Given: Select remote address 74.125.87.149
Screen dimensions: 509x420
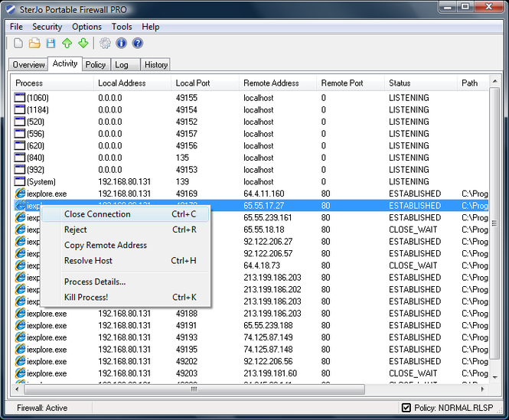Looking at the screenshot, I should pyautogui.click(x=268, y=337).
